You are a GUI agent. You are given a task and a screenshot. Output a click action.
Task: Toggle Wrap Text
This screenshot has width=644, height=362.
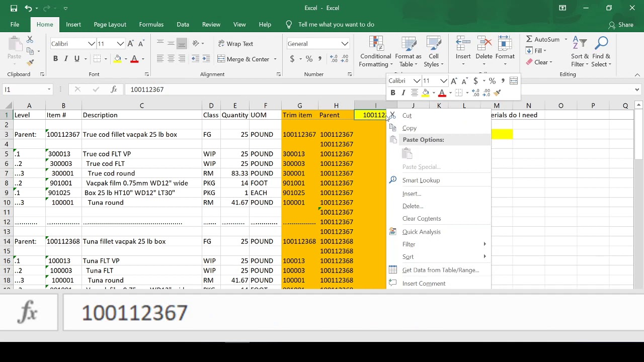tap(235, 44)
